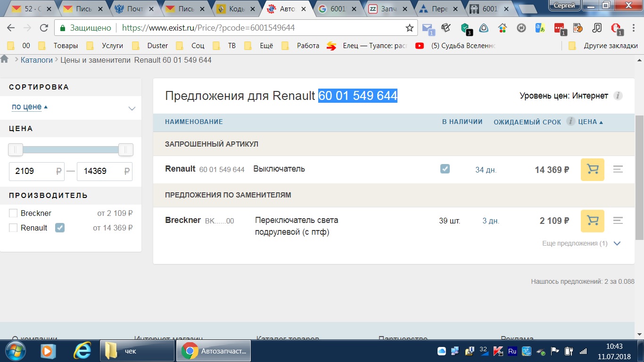Image resolution: width=644 pixels, height=362 pixels.
Task: Open details menu for Breckner row
Action: pos(618,221)
